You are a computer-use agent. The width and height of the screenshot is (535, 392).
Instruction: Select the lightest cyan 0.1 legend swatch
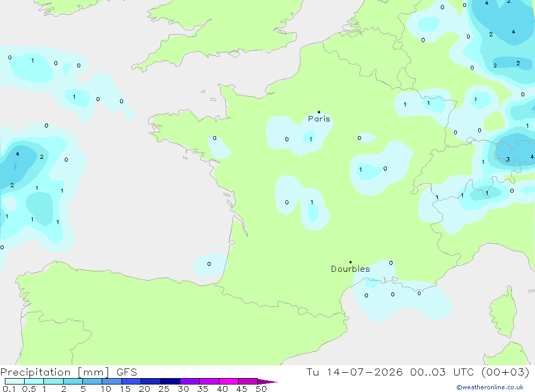point(14,381)
